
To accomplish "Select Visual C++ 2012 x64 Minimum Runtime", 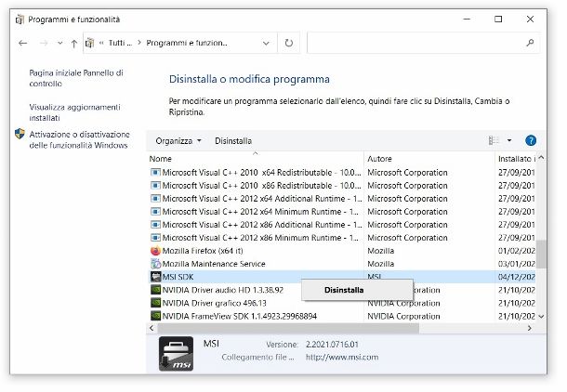I will (x=260, y=212).
